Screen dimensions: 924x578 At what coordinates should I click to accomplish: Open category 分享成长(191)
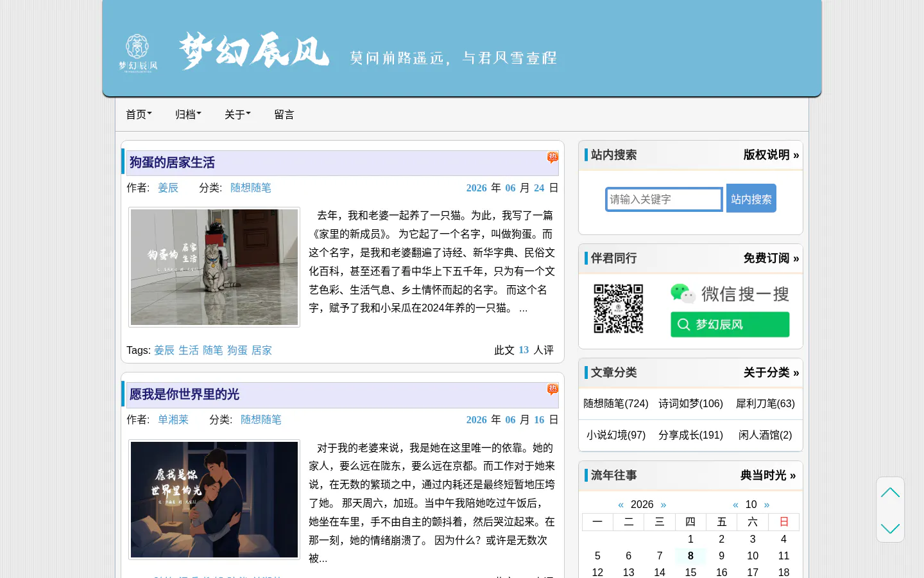click(690, 435)
